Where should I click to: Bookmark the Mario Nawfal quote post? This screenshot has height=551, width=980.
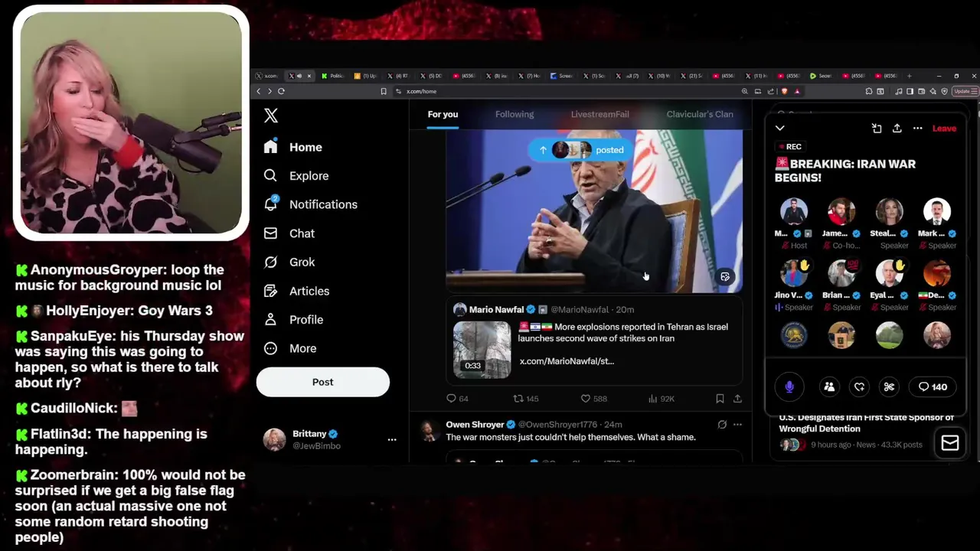720,399
